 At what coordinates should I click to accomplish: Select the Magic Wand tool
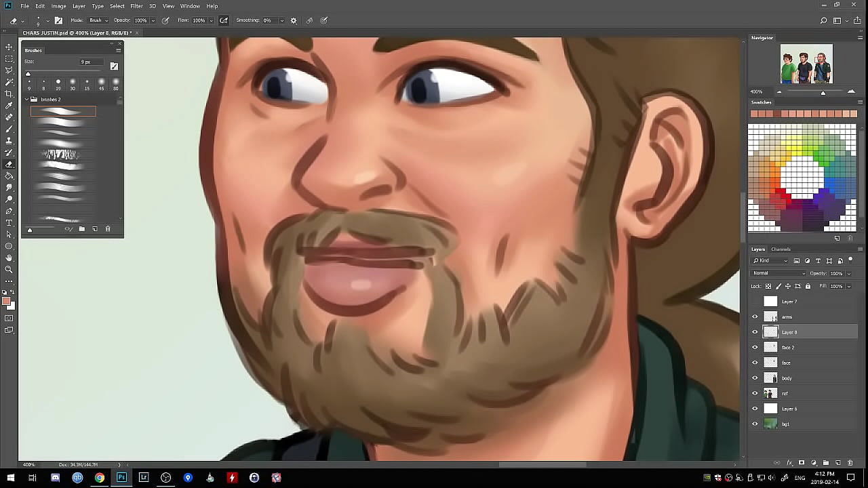9,82
